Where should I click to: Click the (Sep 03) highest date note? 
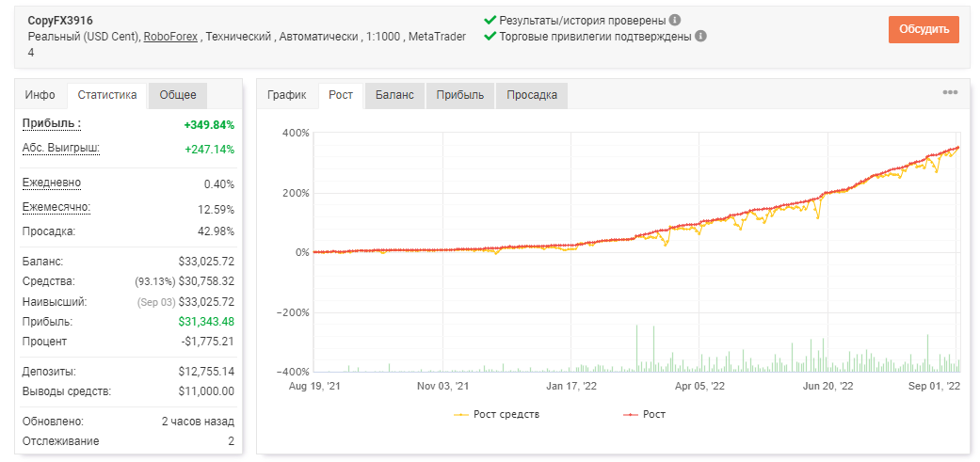(x=156, y=302)
